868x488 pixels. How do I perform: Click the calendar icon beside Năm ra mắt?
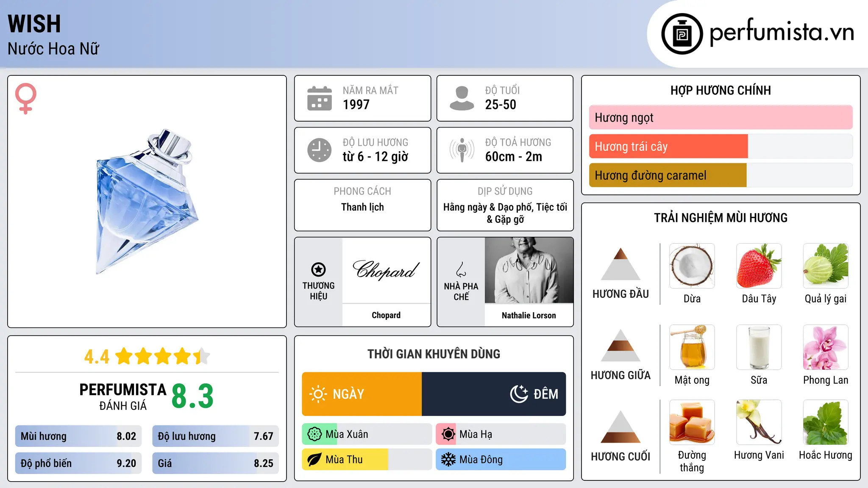tap(320, 98)
